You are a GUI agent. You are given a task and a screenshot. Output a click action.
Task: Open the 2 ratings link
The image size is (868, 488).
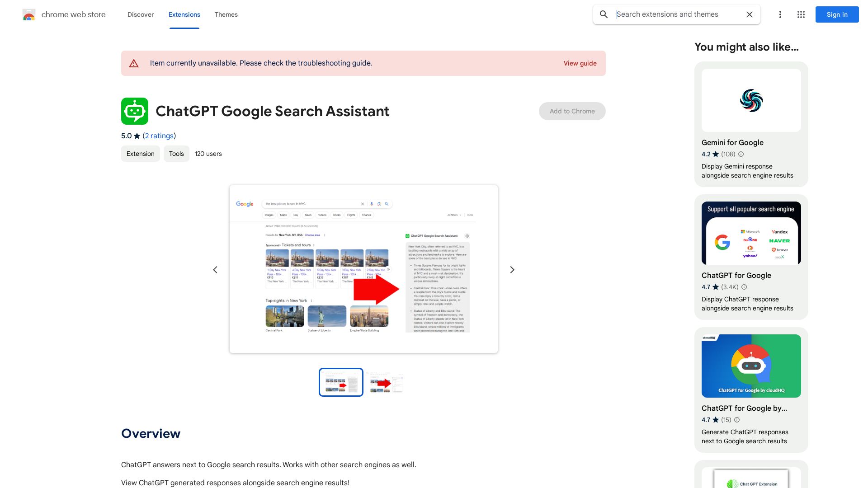pos(159,136)
